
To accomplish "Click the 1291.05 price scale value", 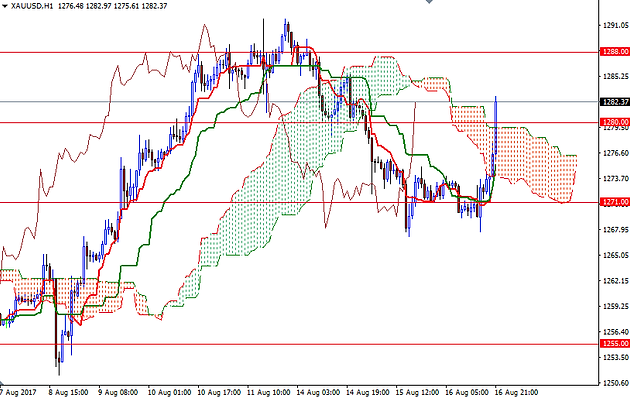I will [x=616, y=25].
